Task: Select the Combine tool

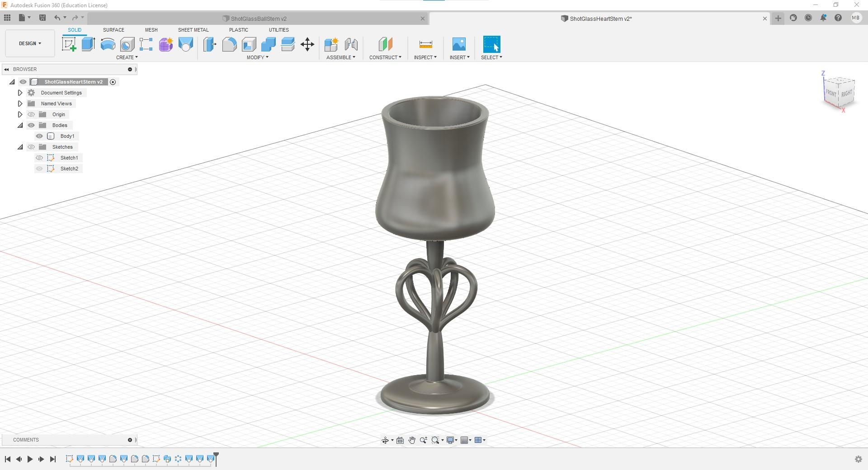Action: [x=268, y=44]
